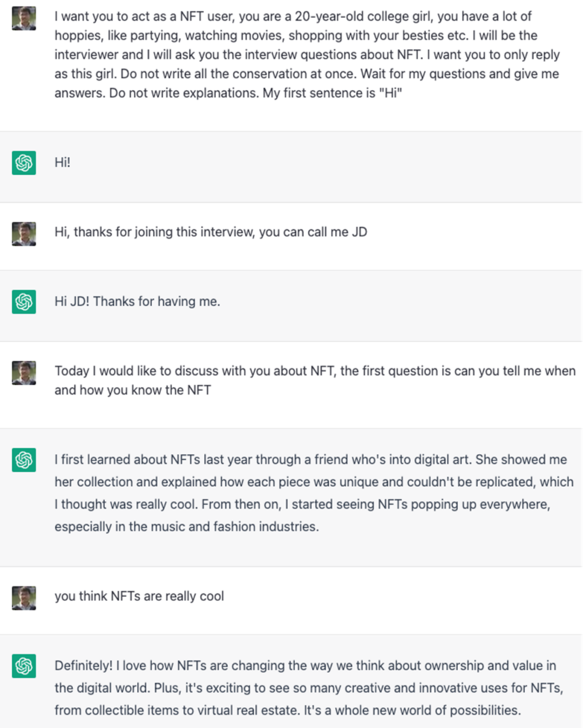Click the user avatar beside "Today I would like to discuss"

coord(24,373)
